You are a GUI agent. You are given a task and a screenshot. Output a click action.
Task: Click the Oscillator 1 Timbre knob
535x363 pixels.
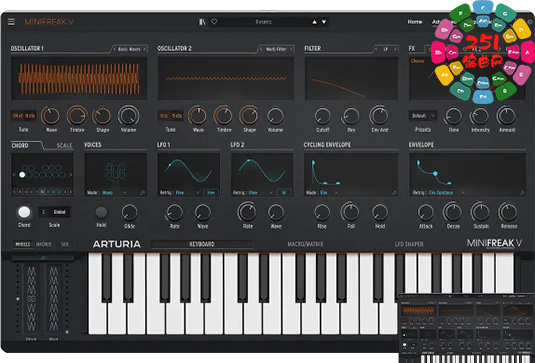click(77, 116)
